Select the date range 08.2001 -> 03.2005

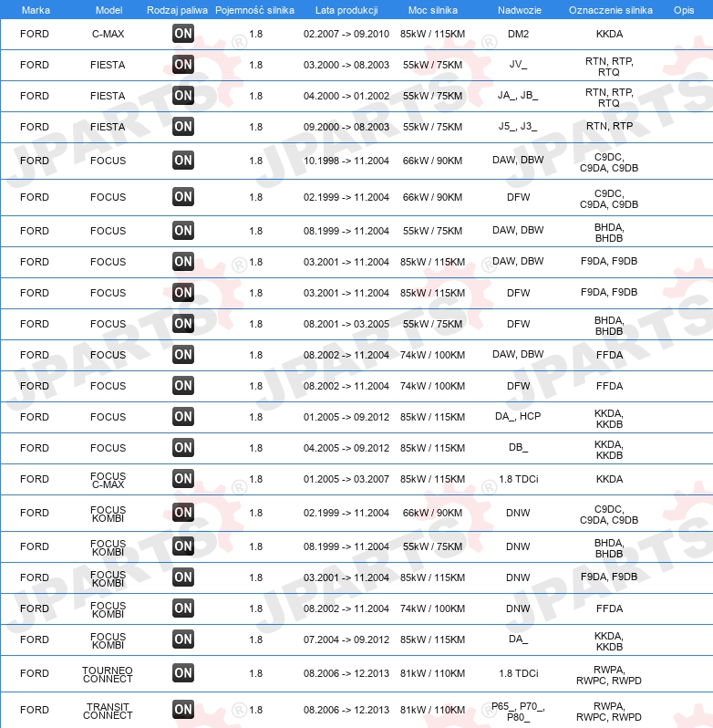[x=346, y=324]
